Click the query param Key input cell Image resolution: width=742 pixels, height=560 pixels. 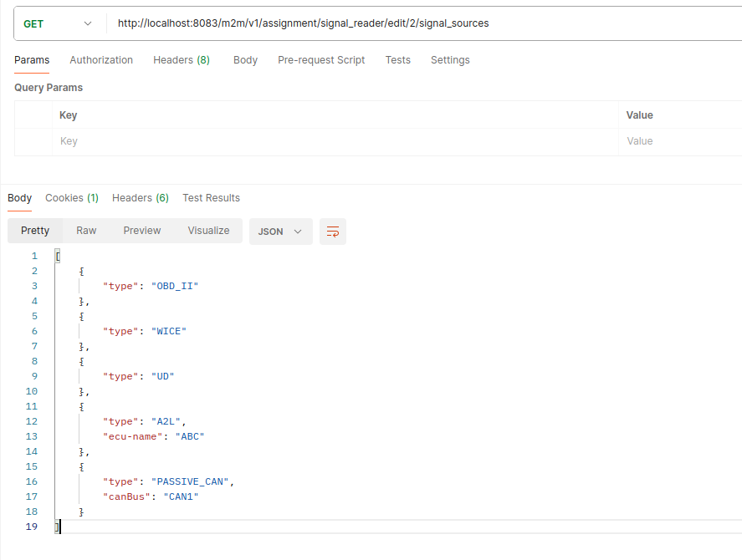pyautogui.click(x=335, y=142)
